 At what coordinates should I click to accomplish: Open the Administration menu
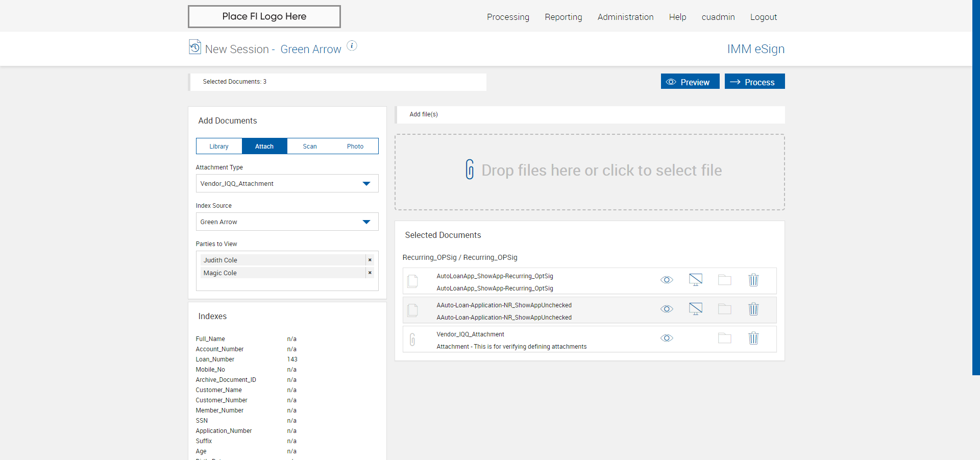(625, 17)
